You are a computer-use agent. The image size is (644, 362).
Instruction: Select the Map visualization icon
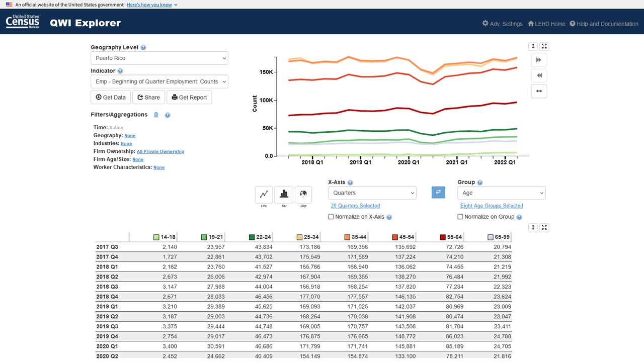(x=303, y=194)
